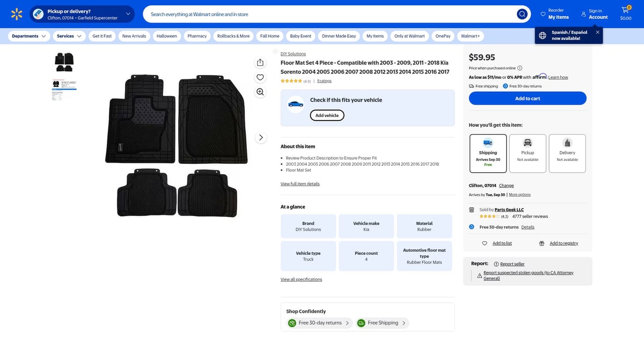
Task: Select the Pickup fulfillment option
Action: [528, 153]
